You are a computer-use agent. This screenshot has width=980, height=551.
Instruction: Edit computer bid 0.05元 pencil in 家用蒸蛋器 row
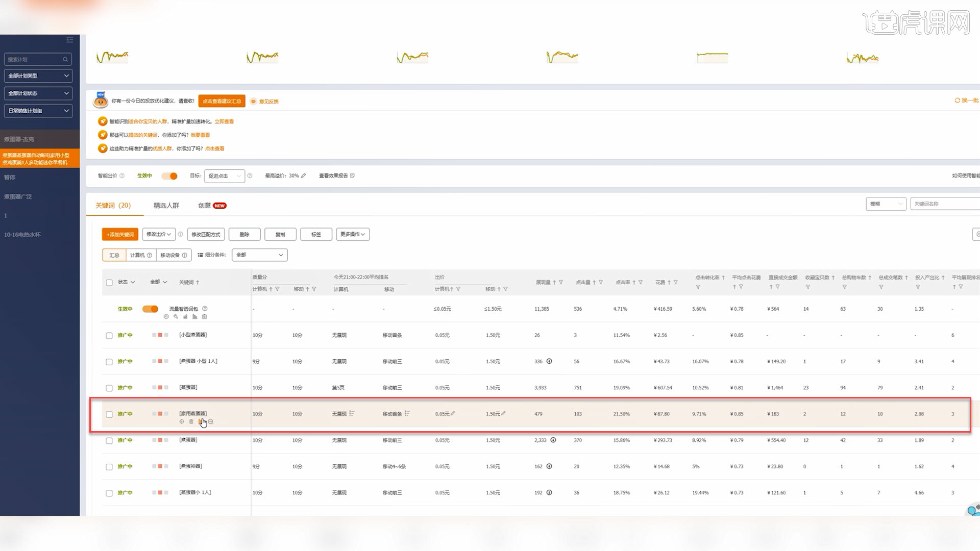tap(453, 413)
